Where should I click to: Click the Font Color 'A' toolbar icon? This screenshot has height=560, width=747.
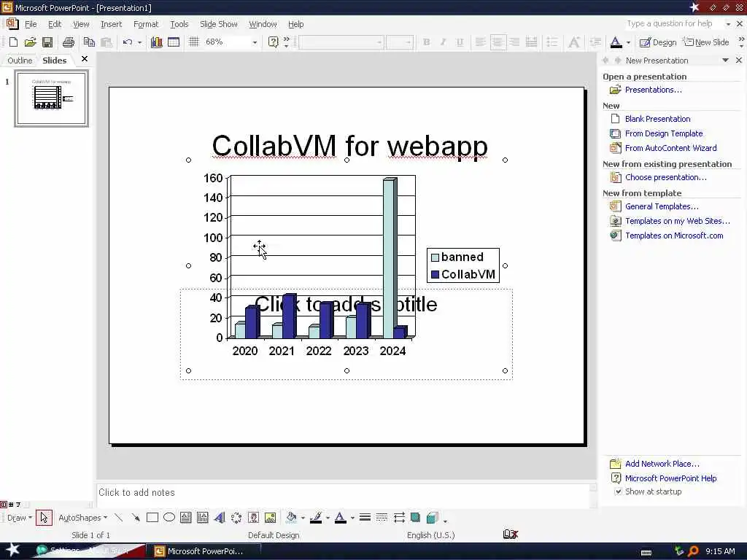[616, 42]
